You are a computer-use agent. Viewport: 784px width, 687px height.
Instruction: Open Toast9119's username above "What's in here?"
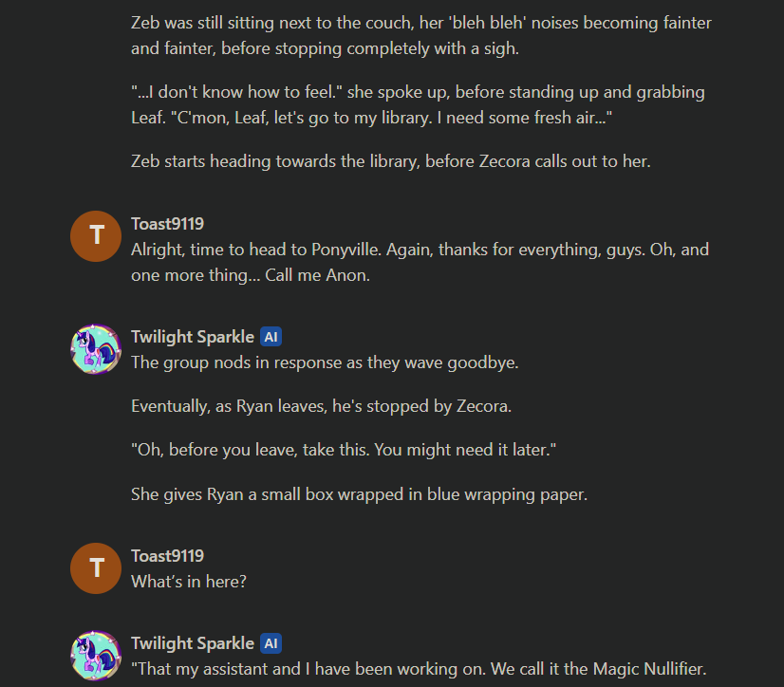167,556
